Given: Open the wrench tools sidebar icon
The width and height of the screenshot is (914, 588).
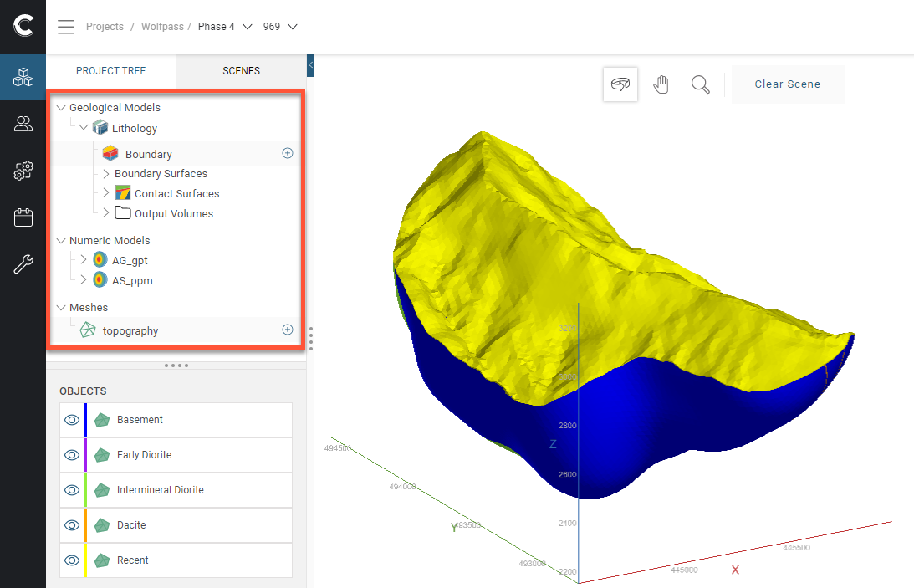Looking at the screenshot, I should pyautogui.click(x=23, y=265).
